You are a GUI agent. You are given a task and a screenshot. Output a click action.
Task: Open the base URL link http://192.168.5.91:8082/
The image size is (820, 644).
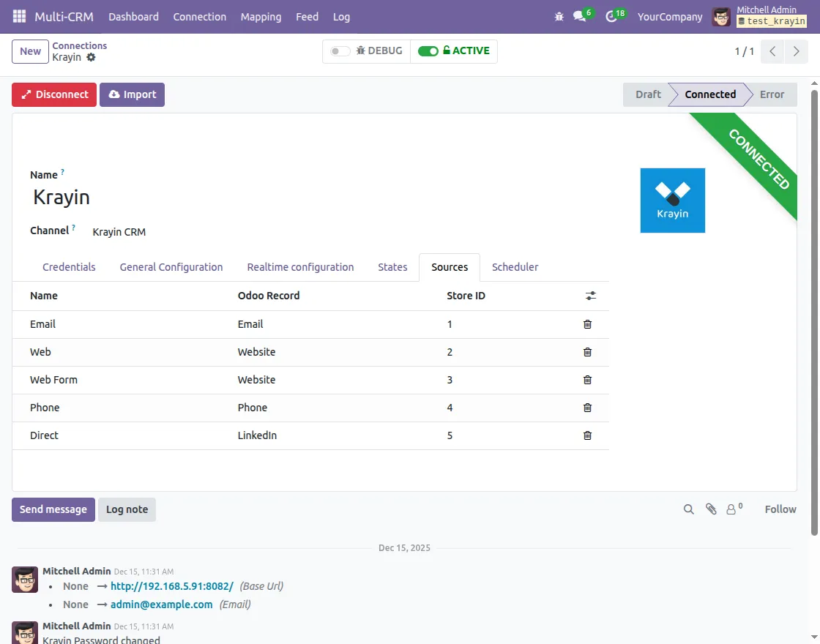pos(172,585)
